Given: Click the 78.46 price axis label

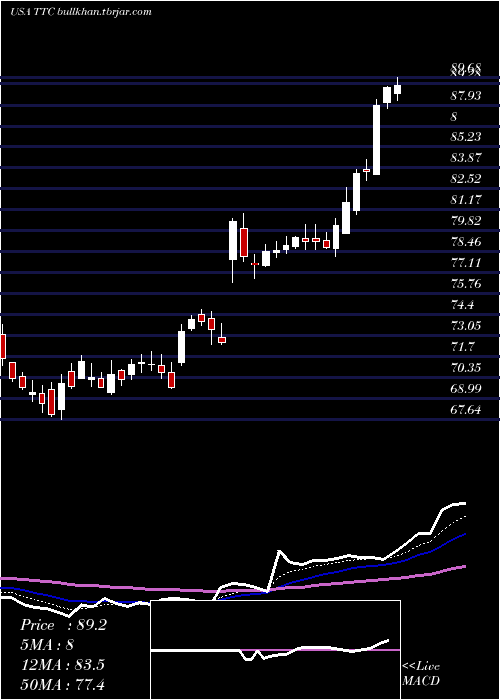Looking at the screenshot, I should click(466, 242).
